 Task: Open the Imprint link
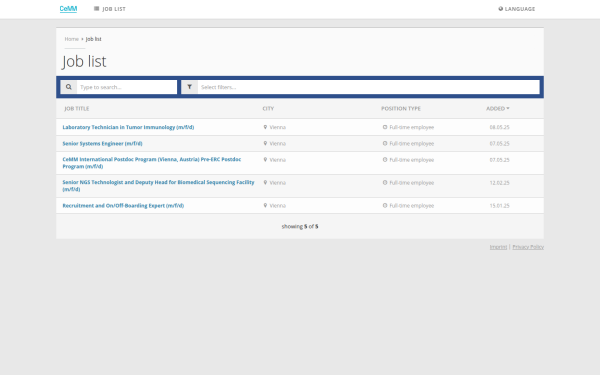click(498, 247)
